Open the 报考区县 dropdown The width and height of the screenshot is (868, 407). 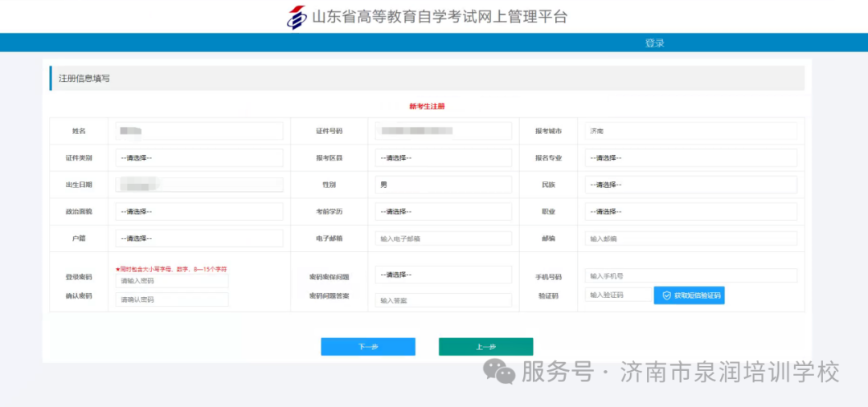click(443, 157)
